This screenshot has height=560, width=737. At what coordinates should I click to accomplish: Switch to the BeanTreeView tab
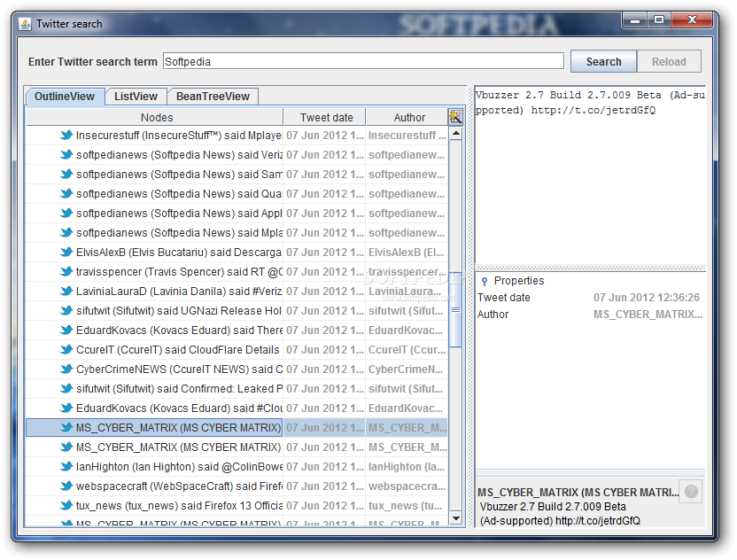213,97
